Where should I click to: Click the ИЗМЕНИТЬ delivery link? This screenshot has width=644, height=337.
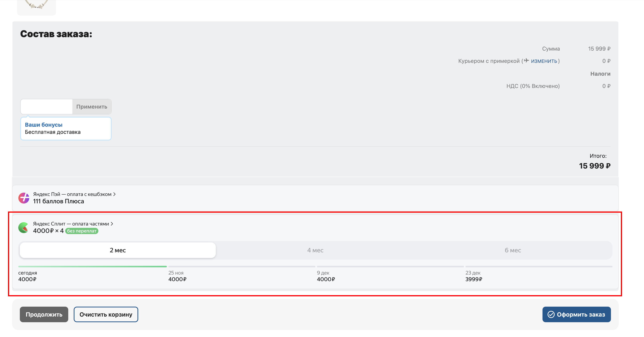[544, 61]
